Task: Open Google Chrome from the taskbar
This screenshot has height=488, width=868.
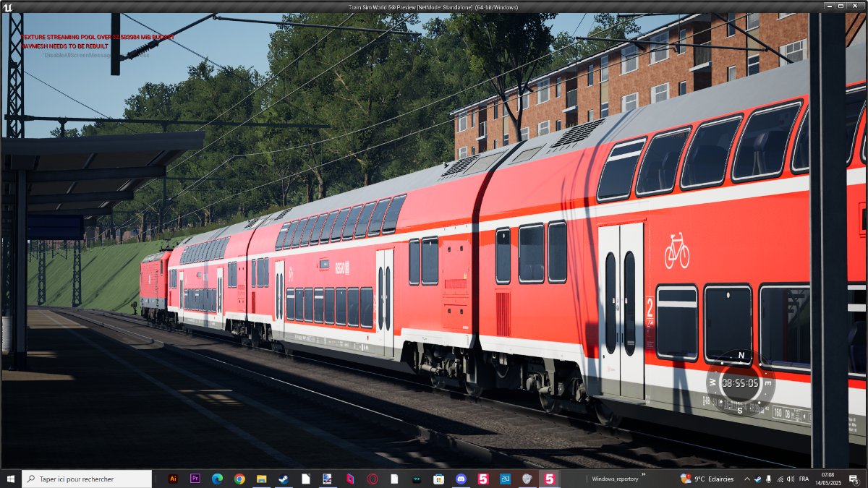Action: [239, 479]
